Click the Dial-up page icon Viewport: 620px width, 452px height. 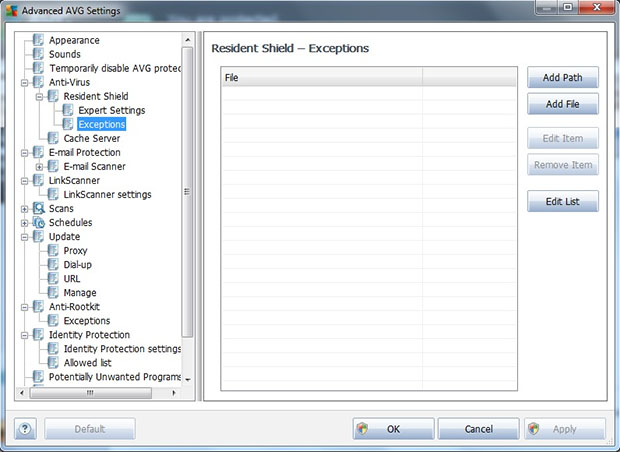click(53, 265)
